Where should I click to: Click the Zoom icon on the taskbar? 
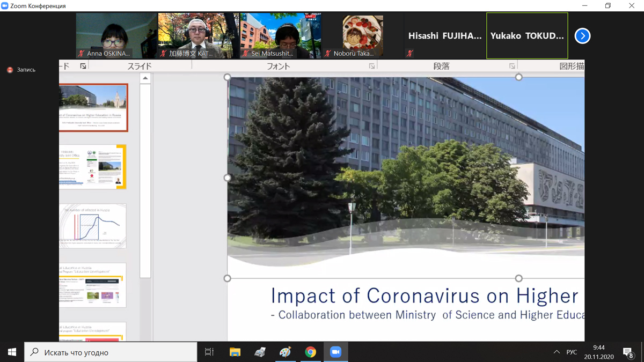(335, 352)
